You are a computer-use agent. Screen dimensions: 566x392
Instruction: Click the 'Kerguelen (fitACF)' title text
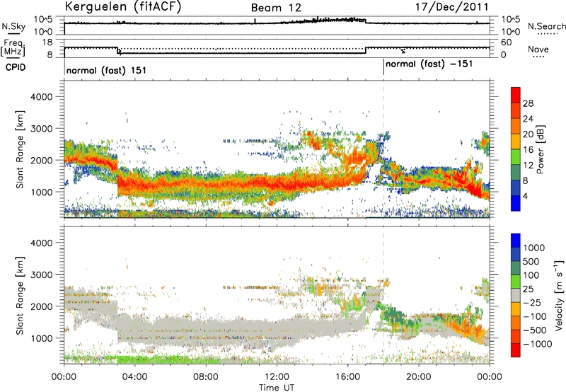122,7
